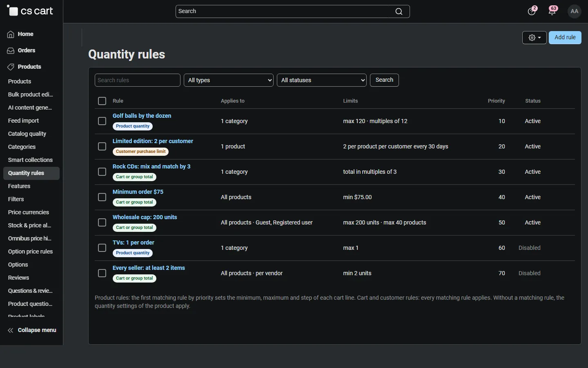The width and height of the screenshot is (588, 368).
Task: Open the All types dropdown
Action: (229, 80)
